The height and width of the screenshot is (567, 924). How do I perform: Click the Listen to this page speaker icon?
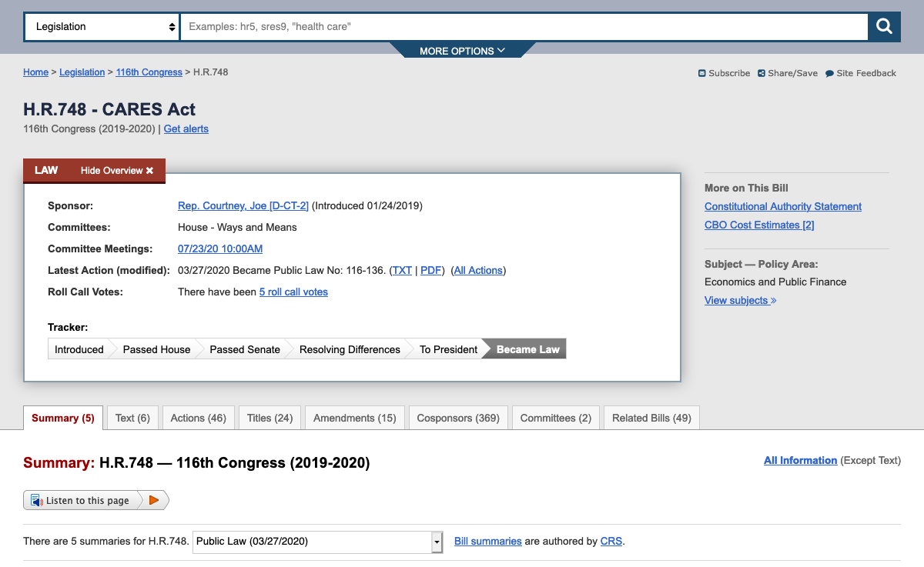pyautogui.click(x=36, y=501)
